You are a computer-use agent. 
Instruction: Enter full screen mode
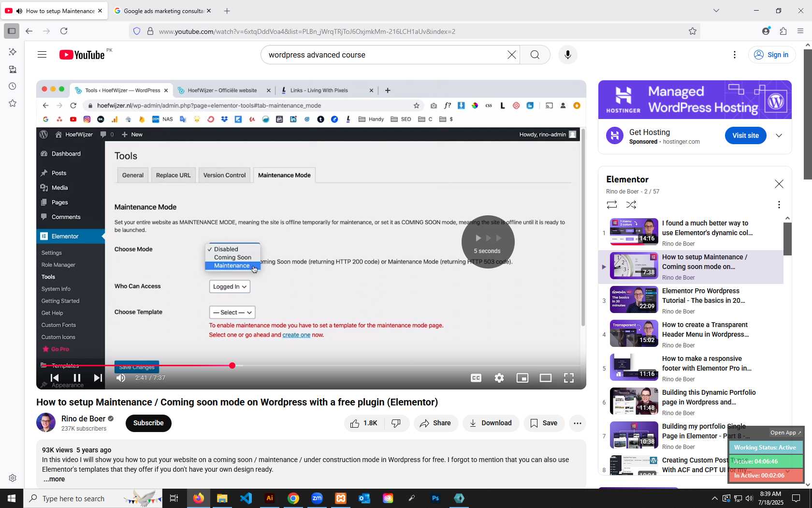569,378
